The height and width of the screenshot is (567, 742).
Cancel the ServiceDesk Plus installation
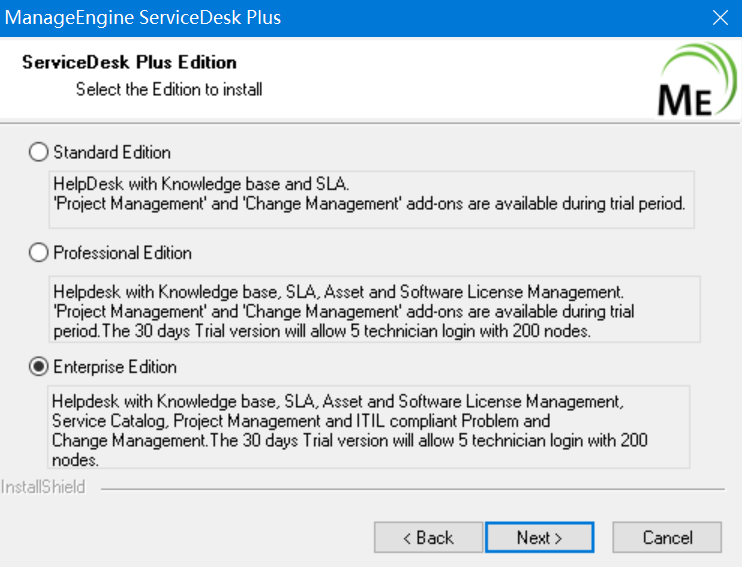coord(667,538)
